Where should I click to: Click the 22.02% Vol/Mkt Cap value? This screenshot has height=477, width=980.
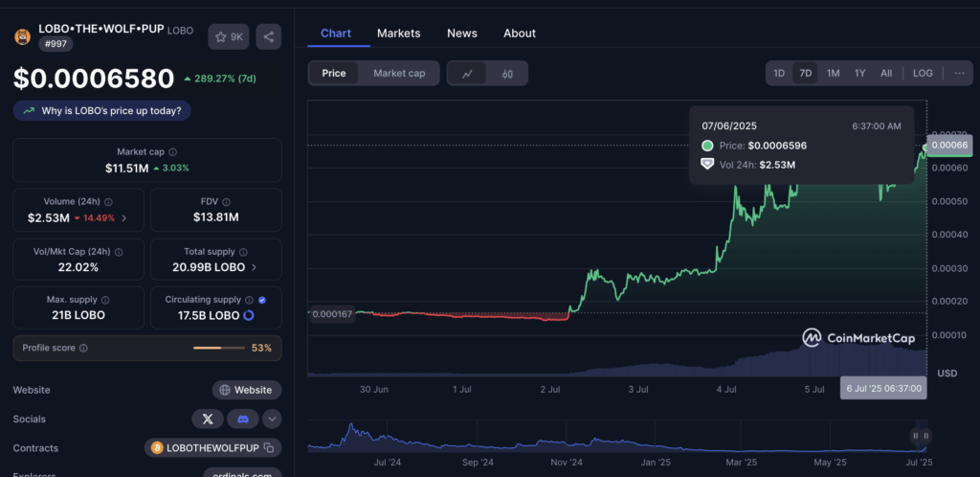[x=78, y=267]
